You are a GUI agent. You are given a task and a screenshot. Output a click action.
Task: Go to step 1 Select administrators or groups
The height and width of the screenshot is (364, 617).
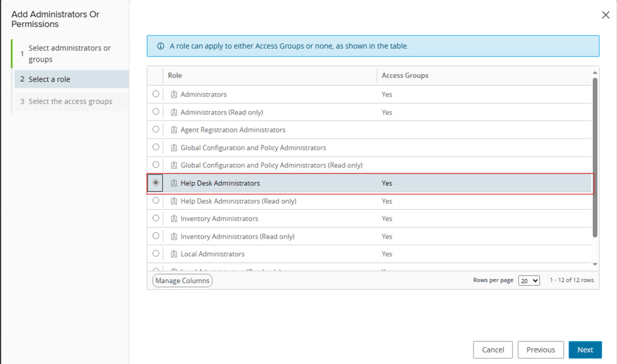(x=69, y=54)
